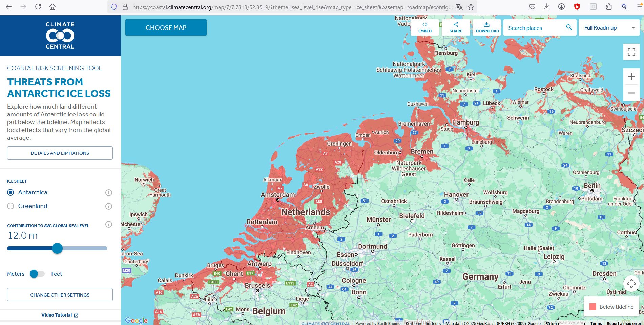
Task: Click the Embed map icon
Action: pyautogui.click(x=424, y=27)
